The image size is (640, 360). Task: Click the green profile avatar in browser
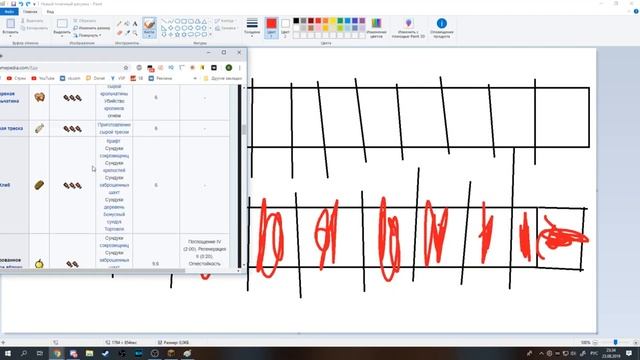coord(229,67)
